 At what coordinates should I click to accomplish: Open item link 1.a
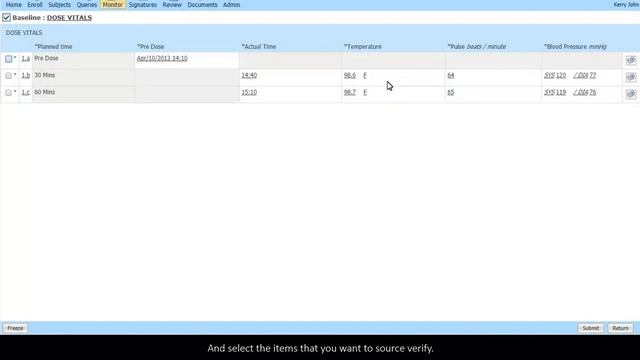(x=26, y=59)
